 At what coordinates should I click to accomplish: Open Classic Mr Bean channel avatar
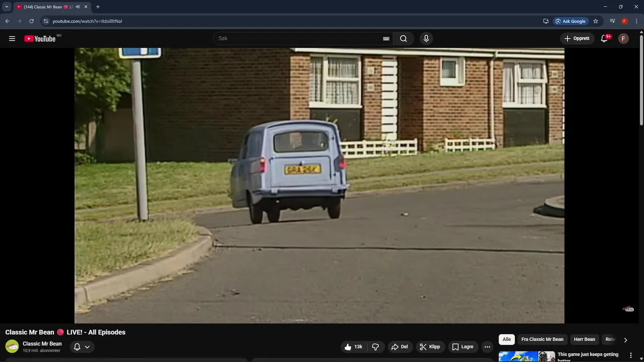tap(12, 346)
